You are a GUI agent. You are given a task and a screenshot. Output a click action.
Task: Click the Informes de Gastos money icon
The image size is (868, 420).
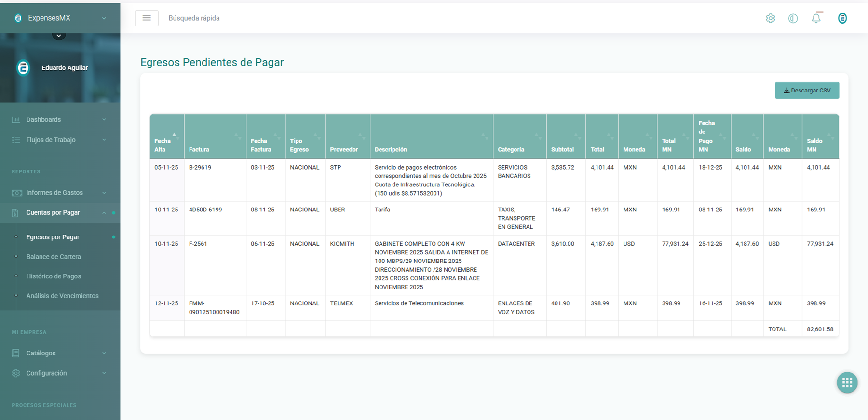pos(16,193)
